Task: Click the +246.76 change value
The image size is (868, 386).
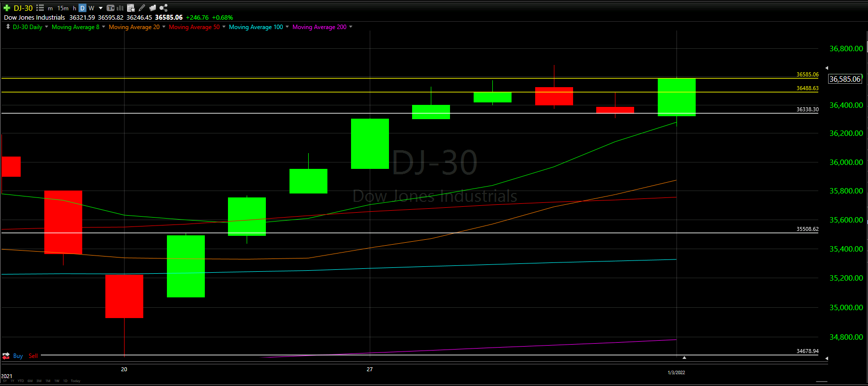Action: click(197, 18)
